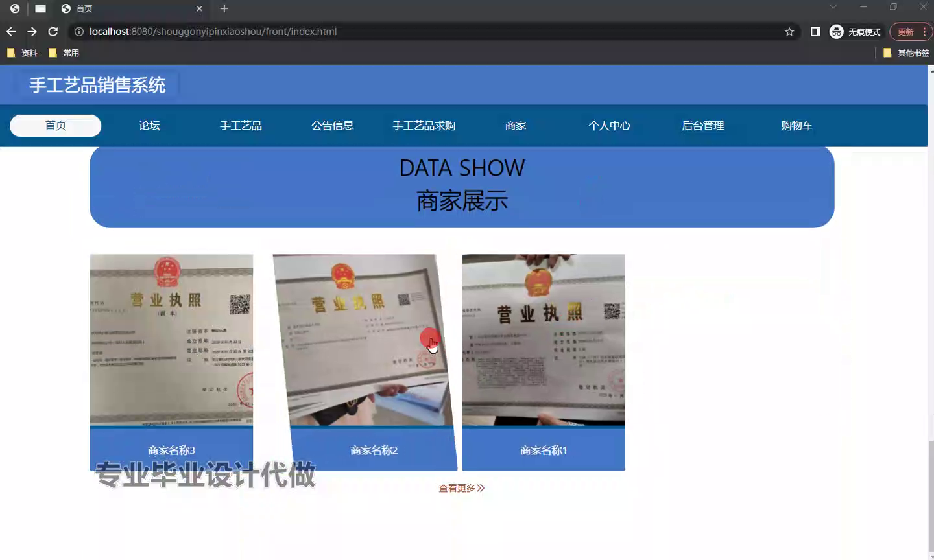This screenshot has width=934, height=560.
Task: Open the browser side panel icon
Action: [815, 32]
